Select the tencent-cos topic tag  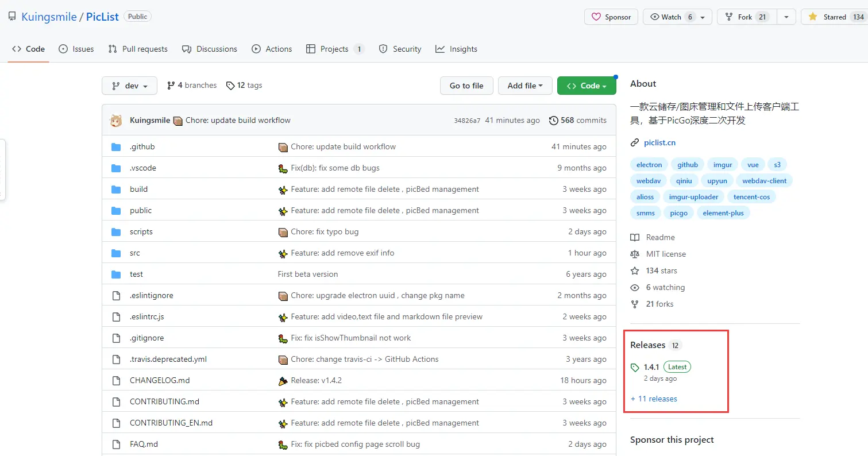coord(752,196)
